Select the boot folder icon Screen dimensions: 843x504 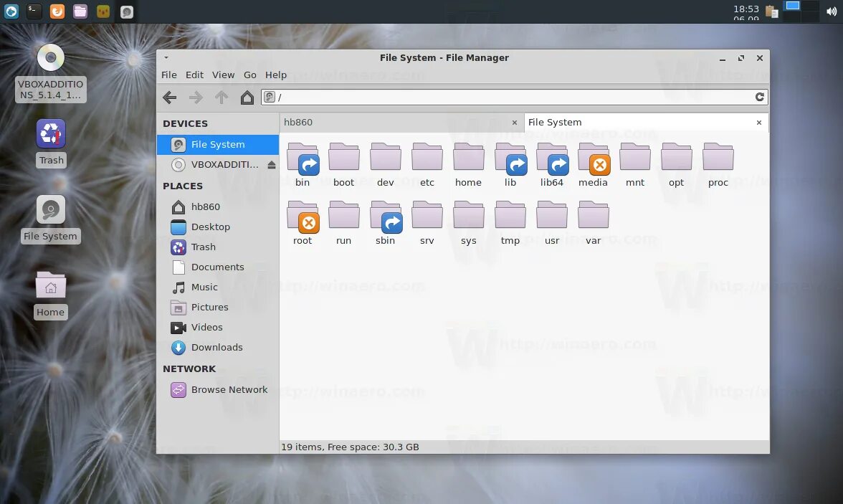click(x=343, y=157)
